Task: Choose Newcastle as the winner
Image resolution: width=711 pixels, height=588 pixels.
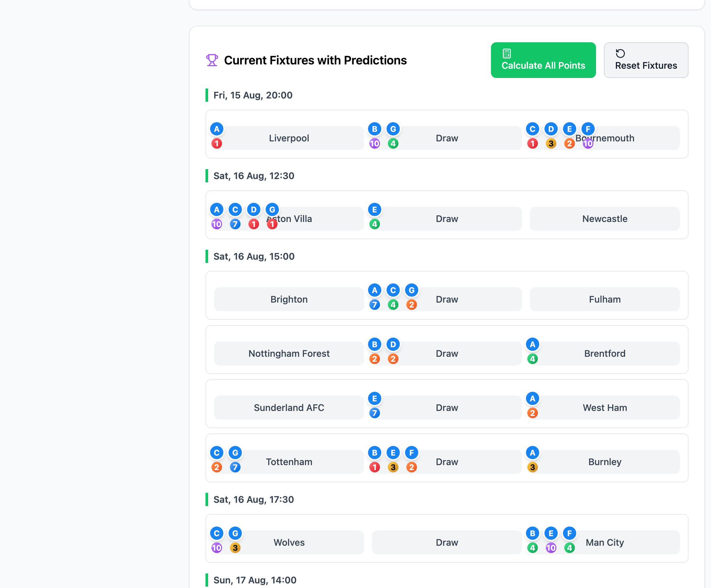Action: tap(604, 219)
